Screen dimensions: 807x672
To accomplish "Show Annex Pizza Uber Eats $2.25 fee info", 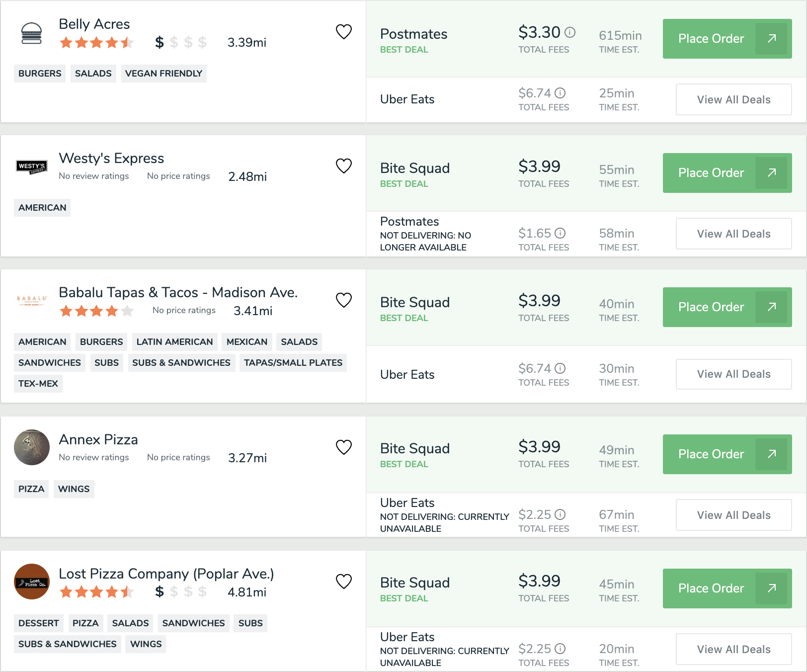I will coord(560,514).
